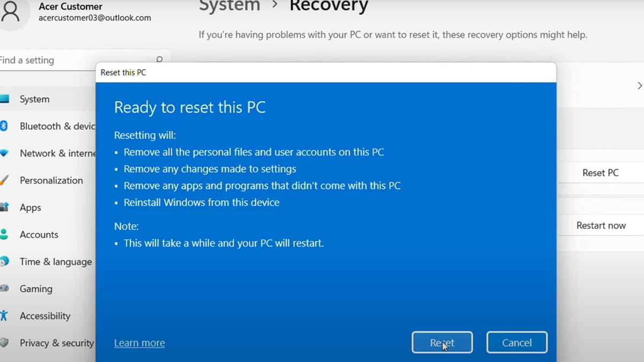Cancel the reset dialog
Image resolution: width=644 pixels, height=362 pixels.
coord(517,343)
